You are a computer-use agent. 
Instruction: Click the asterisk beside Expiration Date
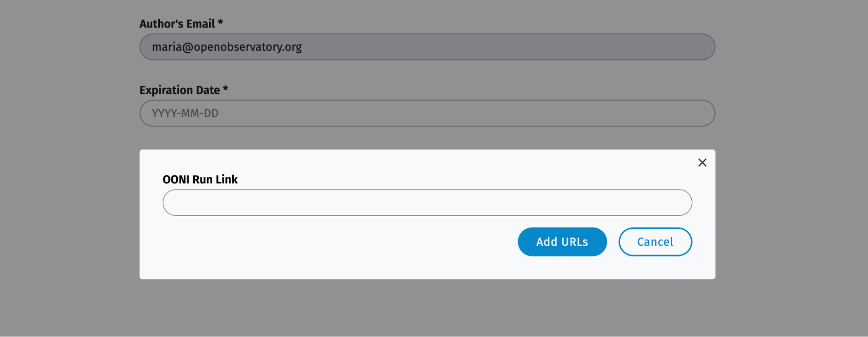tap(225, 89)
